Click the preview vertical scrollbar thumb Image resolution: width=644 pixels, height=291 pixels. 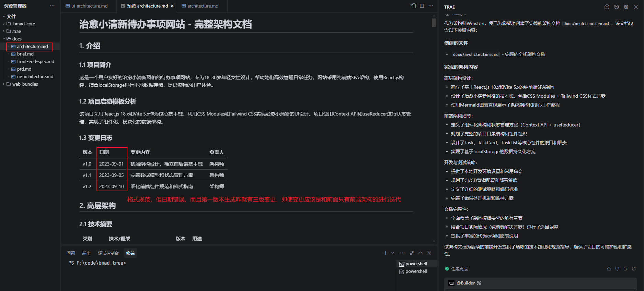[x=434, y=23]
